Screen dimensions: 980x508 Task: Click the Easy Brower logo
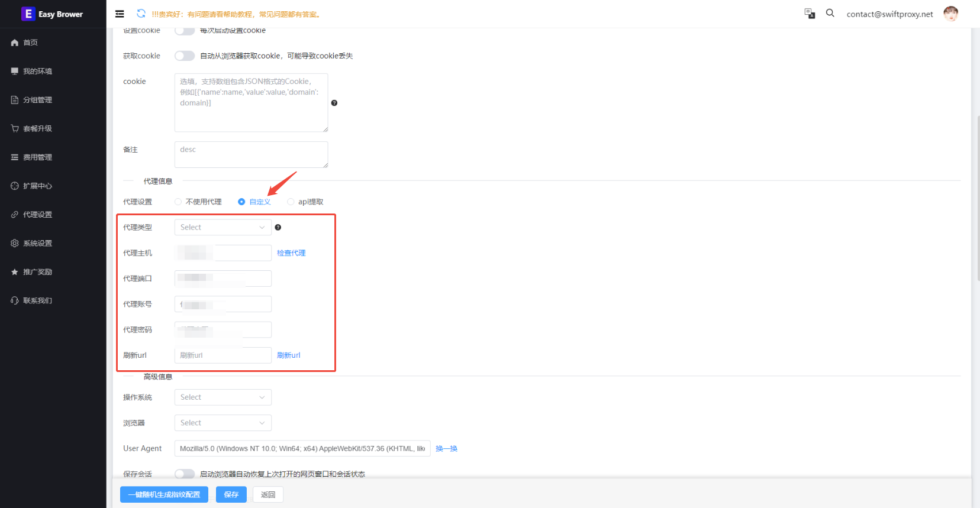point(53,14)
